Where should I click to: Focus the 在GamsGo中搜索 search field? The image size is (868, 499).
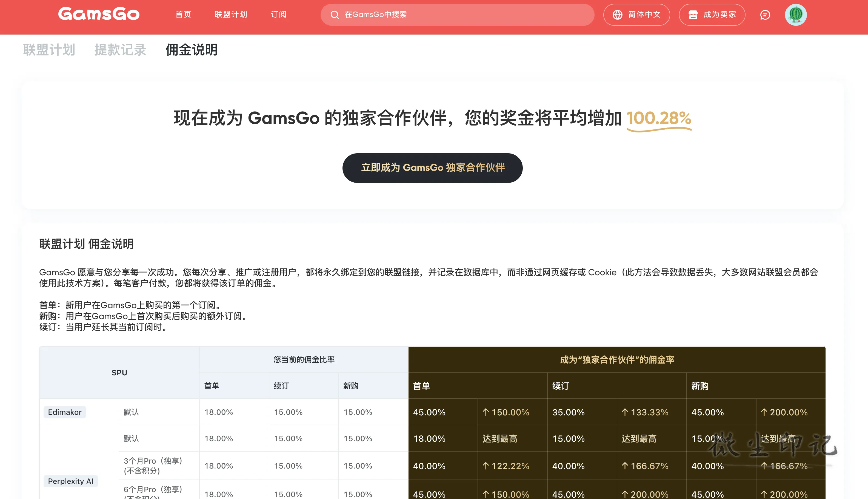[457, 15]
